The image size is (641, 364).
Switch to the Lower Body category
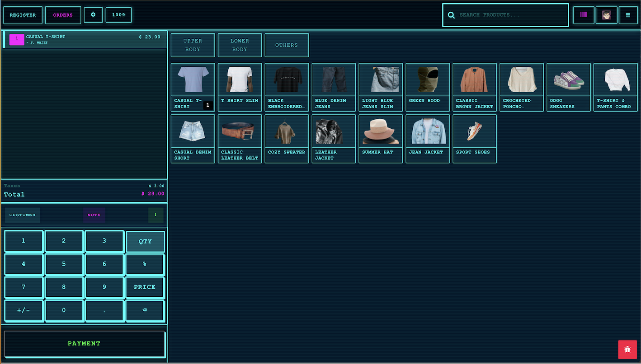240,45
